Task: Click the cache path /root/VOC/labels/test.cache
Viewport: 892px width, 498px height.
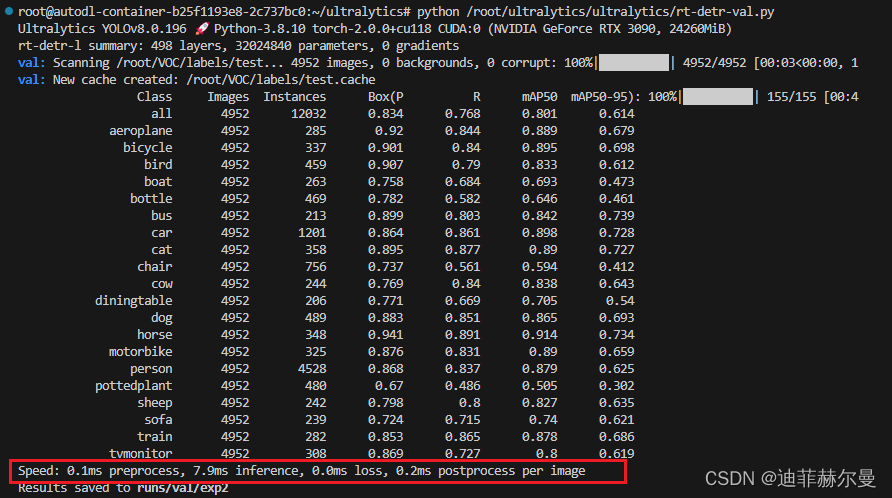Action: [280, 80]
